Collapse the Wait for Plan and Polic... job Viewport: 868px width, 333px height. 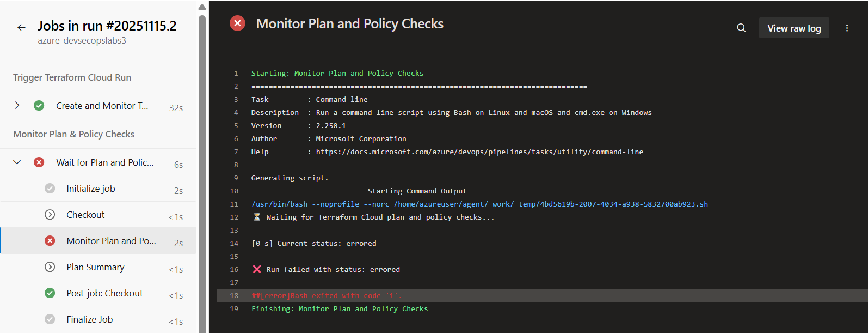[17, 162]
